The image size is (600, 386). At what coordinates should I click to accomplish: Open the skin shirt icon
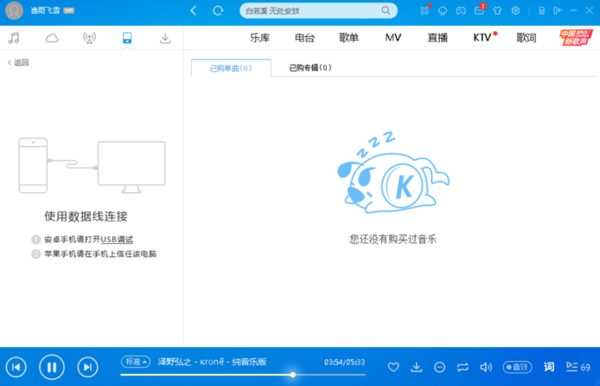point(497,11)
